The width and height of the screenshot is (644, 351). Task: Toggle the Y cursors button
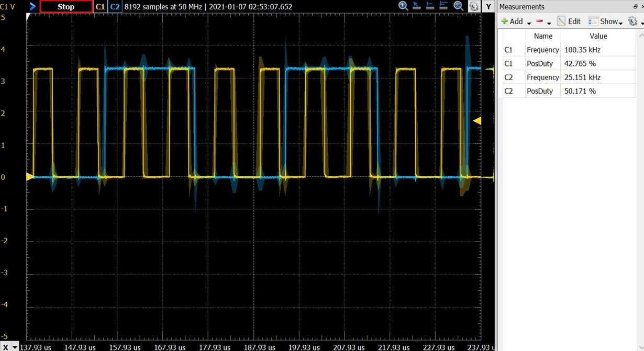(x=488, y=7)
